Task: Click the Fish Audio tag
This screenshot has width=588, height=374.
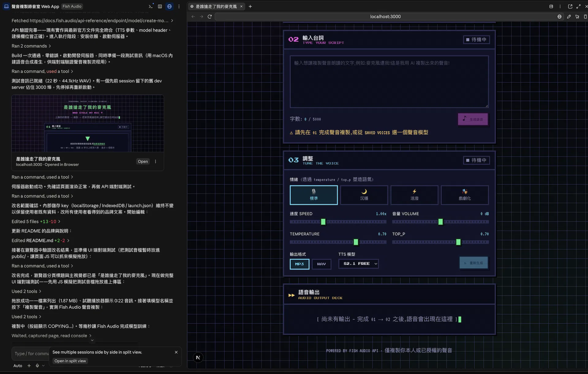Action: [72, 6]
